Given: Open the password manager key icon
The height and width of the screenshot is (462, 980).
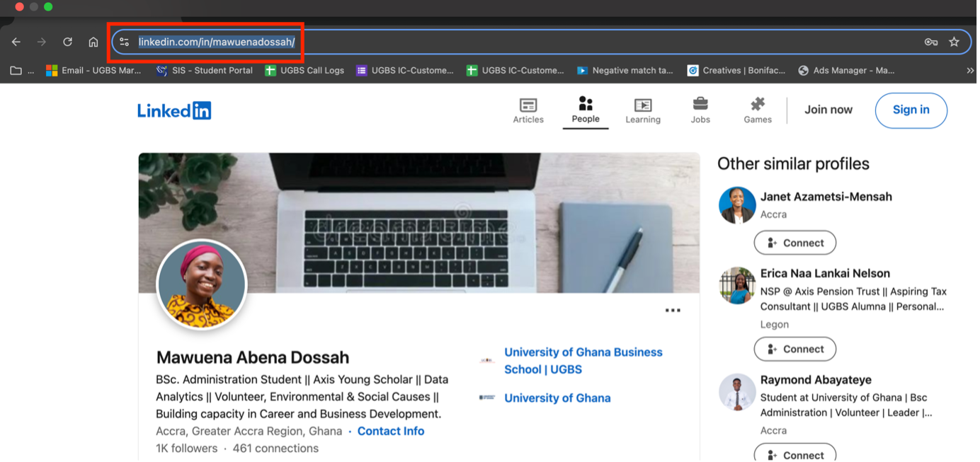Looking at the screenshot, I should (x=931, y=42).
